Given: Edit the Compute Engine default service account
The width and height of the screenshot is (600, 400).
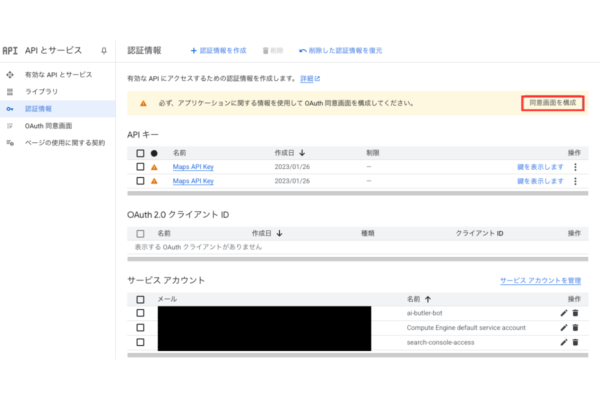Looking at the screenshot, I should point(564,328).
